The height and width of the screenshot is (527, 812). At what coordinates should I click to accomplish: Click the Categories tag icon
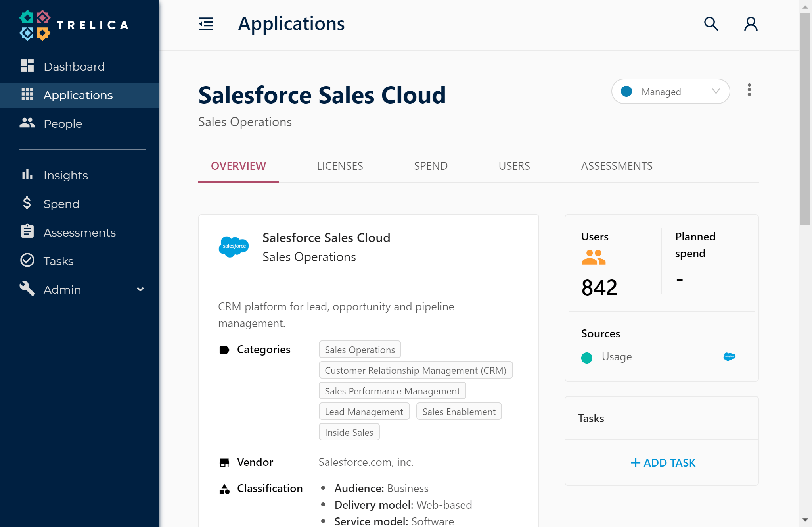[x=224, y=350]
